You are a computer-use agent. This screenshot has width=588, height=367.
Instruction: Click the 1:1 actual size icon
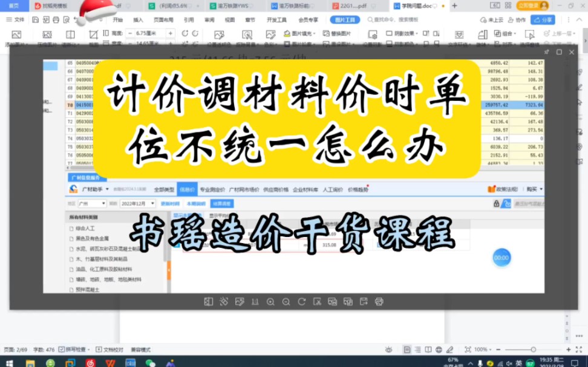pos(254,302)
